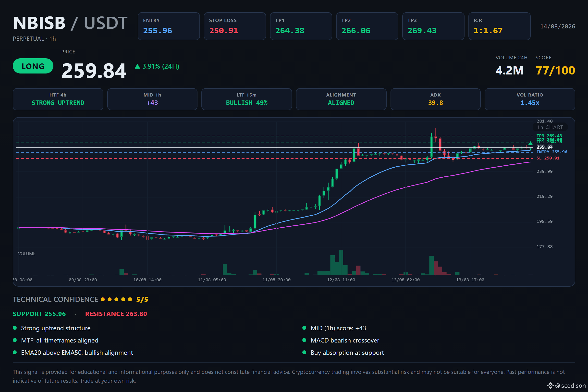The height and width of the screenshot is (392, 588).
Task: Open the TP3 269.43 header card
Action: pyautogui.click(x=433, y=26)
